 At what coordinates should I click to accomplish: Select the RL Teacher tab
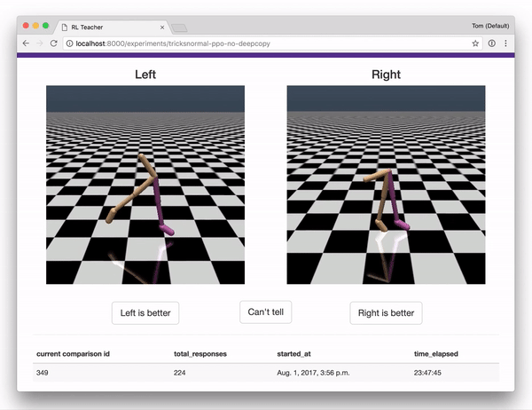pyautogui.click(x=112, y=28)
